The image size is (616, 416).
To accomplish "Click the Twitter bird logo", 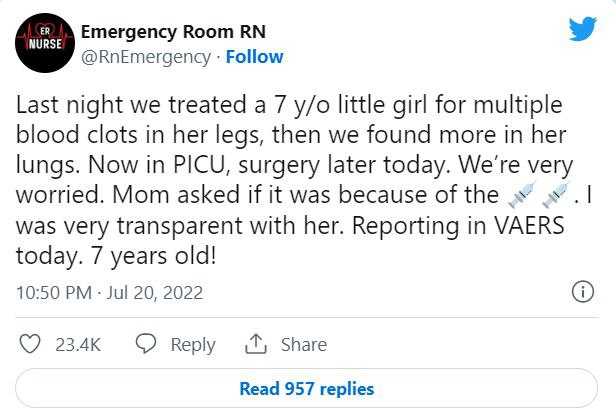I will (582, 29).
